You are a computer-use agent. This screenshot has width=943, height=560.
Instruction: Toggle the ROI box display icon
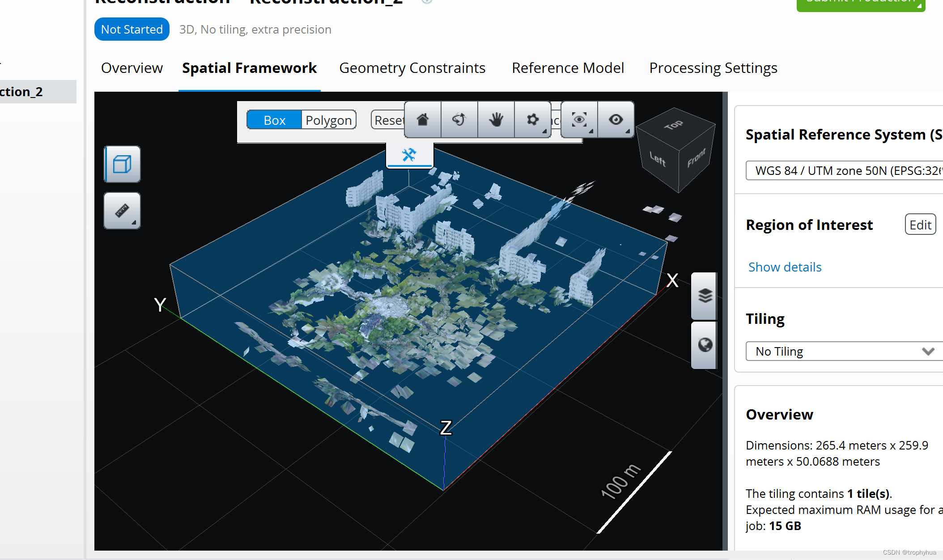122,164
